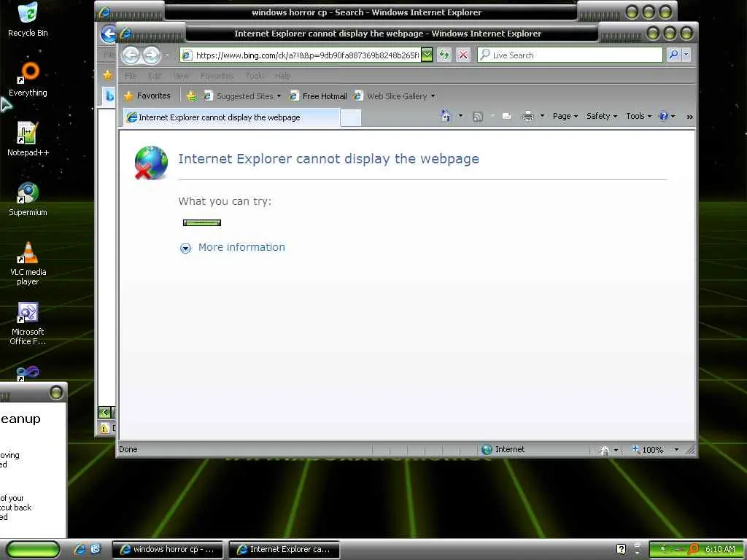
Task: Click the More information link
Action: tap(241, 247)
